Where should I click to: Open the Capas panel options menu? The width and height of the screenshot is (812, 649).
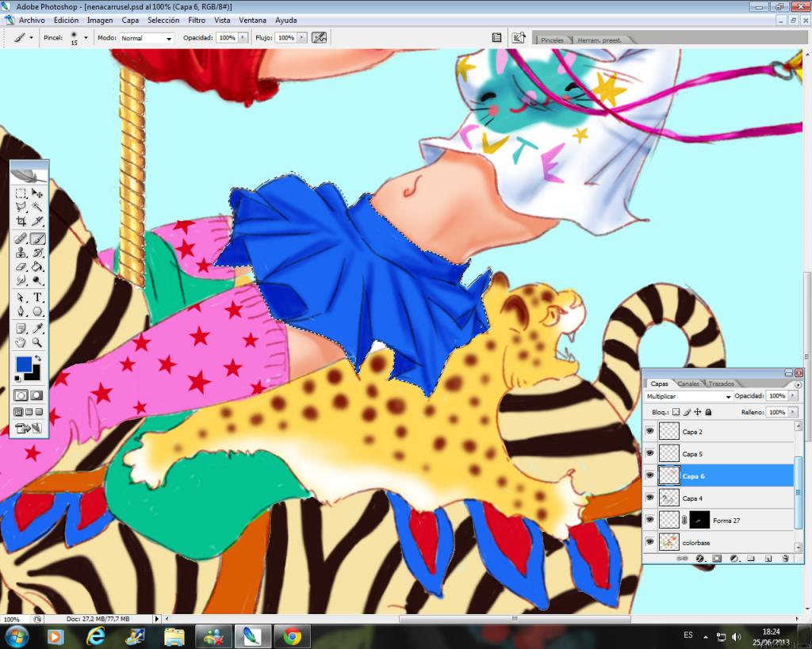798,384
